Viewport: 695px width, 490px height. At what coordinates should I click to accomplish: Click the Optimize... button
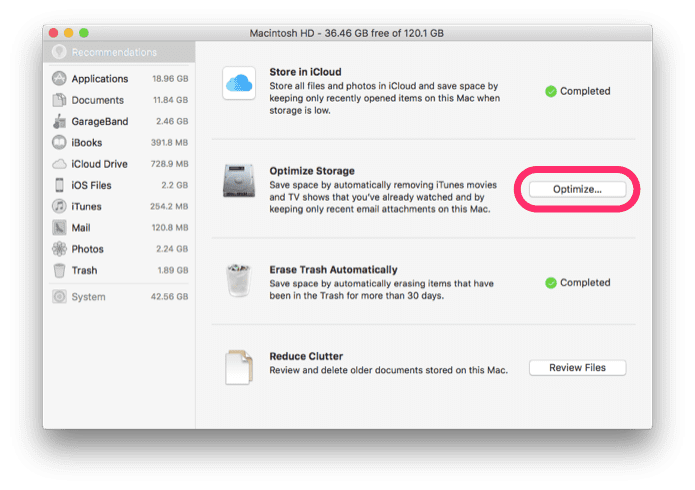point(577,189)
